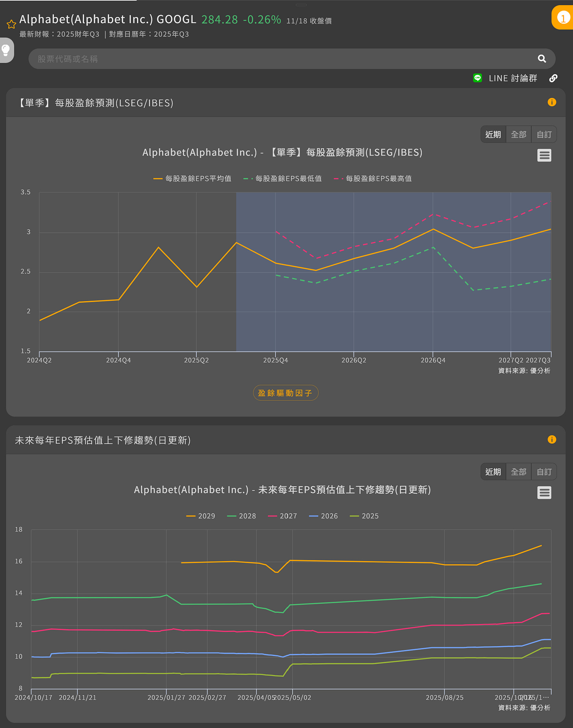Select 全部 range in EPS forecast chart
Screen dimensions: 573x728
pyautogui.click(x=519, y=134)
